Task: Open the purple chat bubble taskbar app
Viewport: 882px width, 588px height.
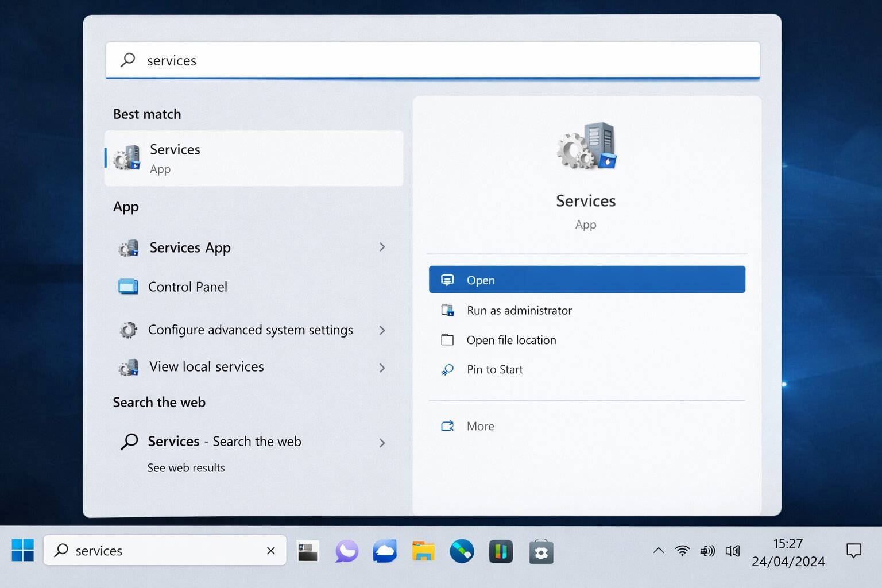Action: tap(346, 551)
